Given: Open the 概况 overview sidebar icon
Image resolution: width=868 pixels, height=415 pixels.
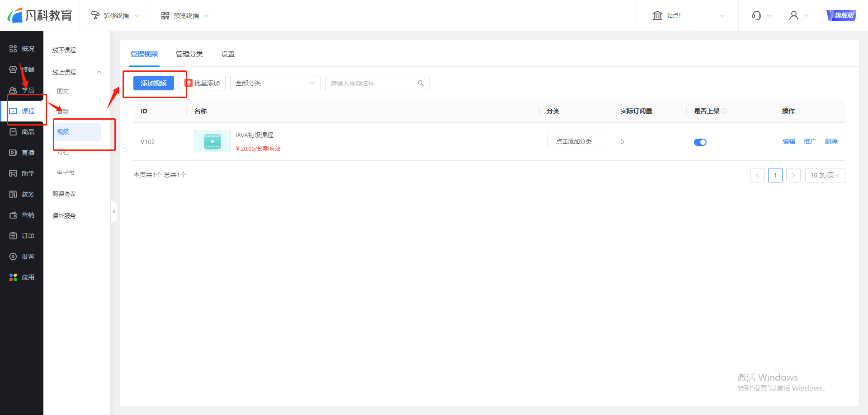Looking at the screenshot, I should click(13, 49).
